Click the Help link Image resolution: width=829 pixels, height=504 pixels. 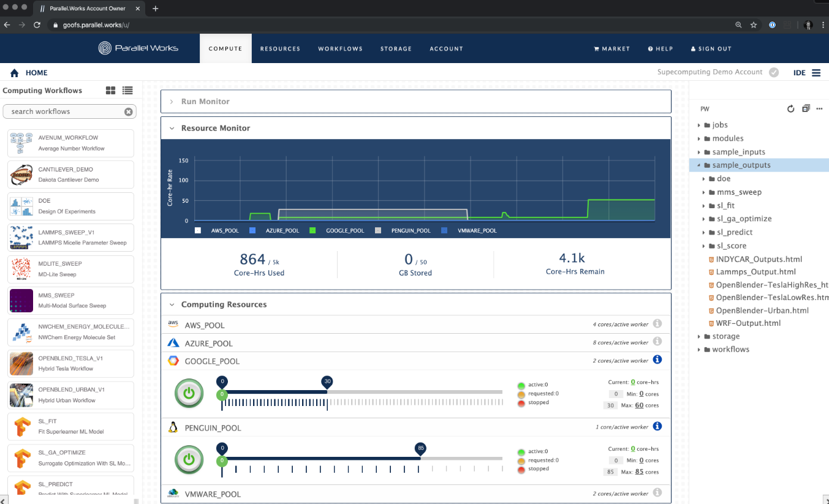click(x=661, y=49)
